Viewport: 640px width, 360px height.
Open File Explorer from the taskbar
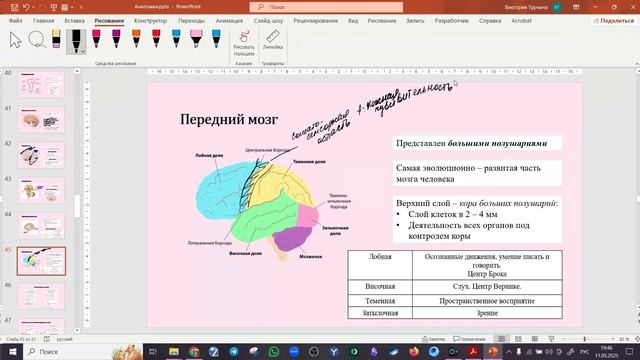pyautogui.click(x=174, y=351)
